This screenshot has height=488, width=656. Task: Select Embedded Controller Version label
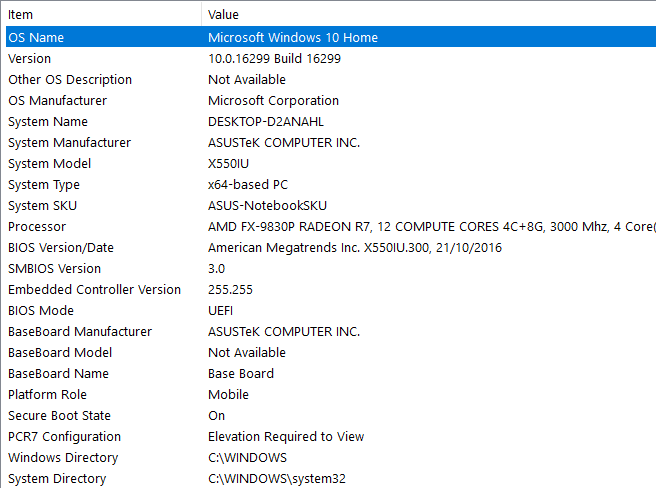click(95, 290)
